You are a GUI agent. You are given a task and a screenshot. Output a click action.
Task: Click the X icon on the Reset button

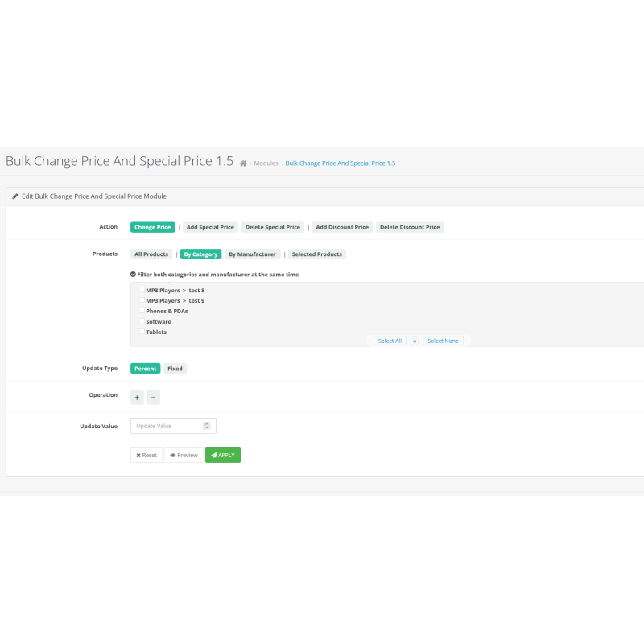(x=138, y=455)
